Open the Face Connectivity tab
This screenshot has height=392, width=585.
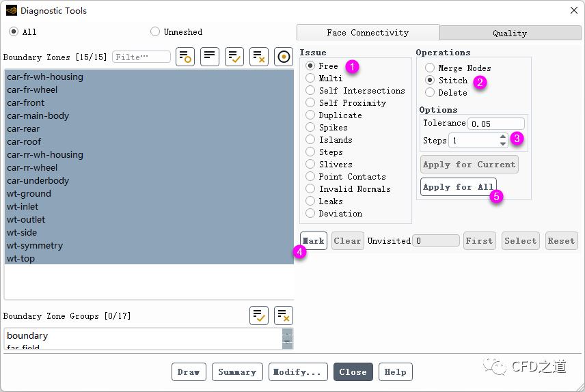tap(368, 33)
